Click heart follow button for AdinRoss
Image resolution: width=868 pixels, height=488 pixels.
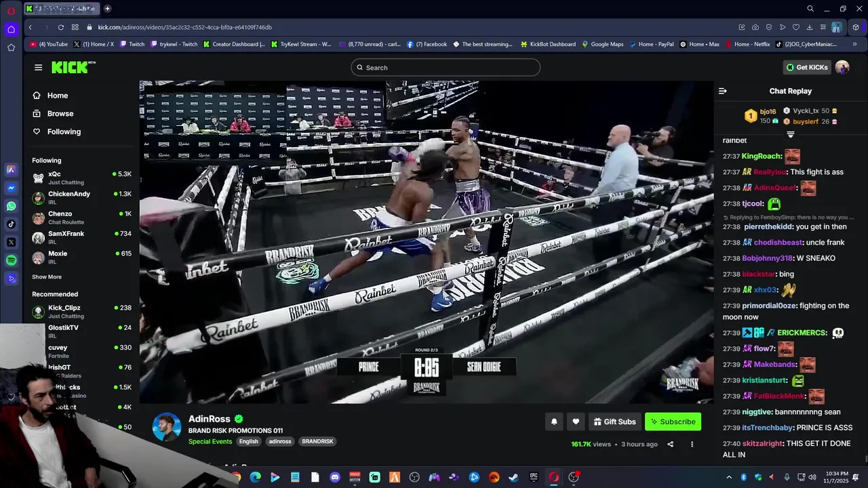tap(576, 422)
